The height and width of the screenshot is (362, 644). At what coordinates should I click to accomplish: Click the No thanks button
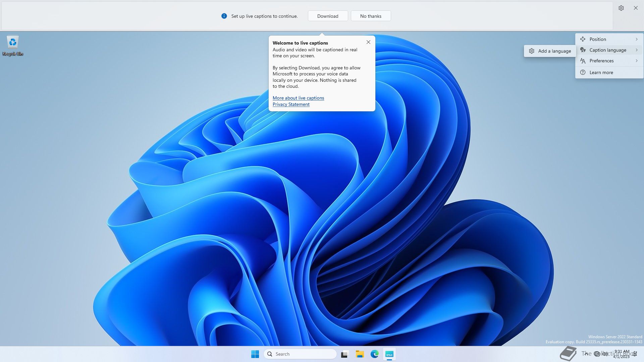click(x=371, y=16)
